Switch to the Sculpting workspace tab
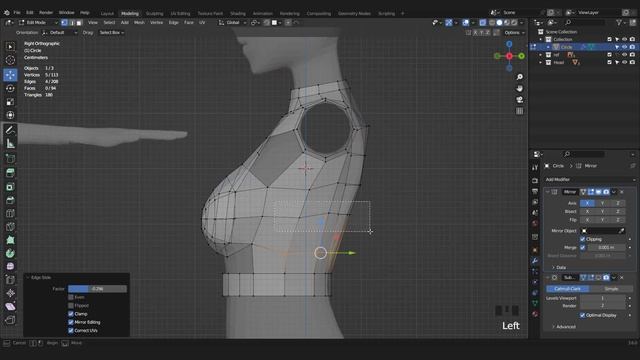This screenshot has height=360, width=640. tap(154, 13)
